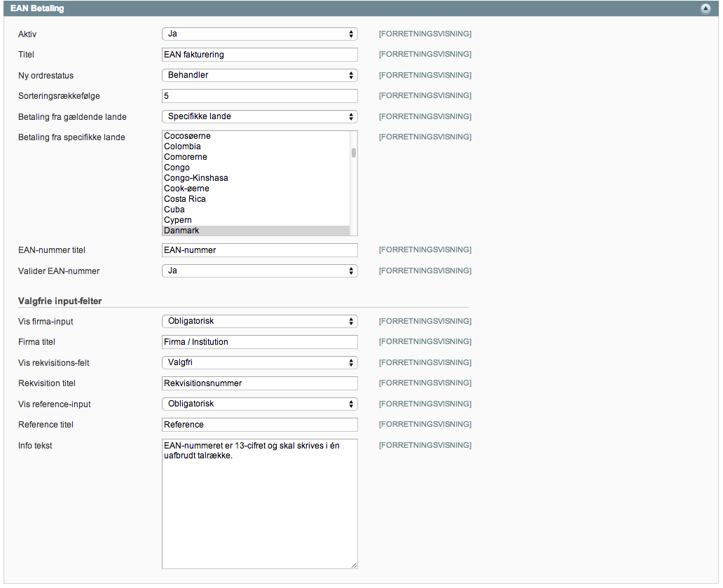Click the Firma titel text field
The image size is (723, 588).
[x=259, y=342]
